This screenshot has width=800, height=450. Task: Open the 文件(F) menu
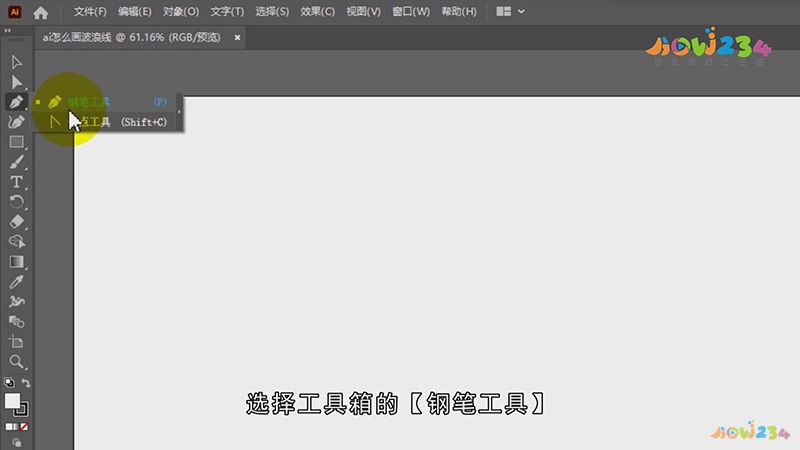90,11
